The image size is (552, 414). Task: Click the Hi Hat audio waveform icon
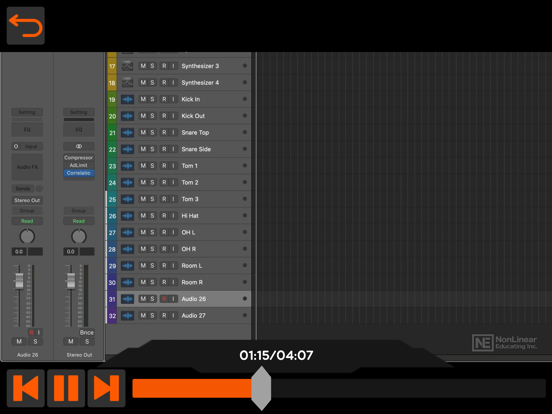(x=127, y=216)
